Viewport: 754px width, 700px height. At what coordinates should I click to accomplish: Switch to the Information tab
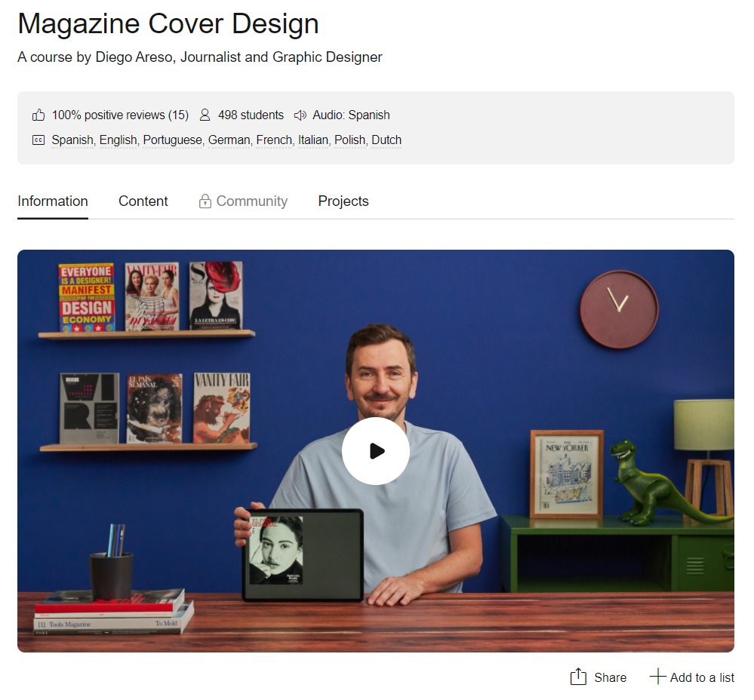tap(53, 201)
